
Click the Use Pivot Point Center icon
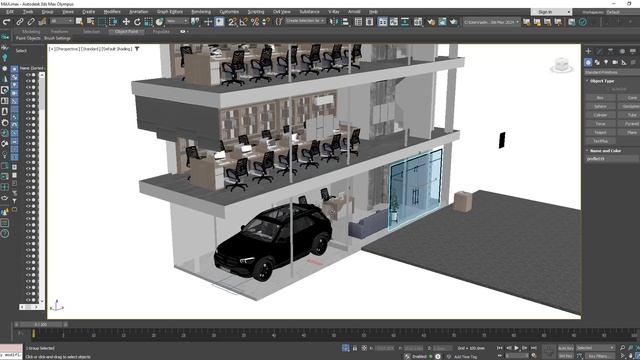196,22
